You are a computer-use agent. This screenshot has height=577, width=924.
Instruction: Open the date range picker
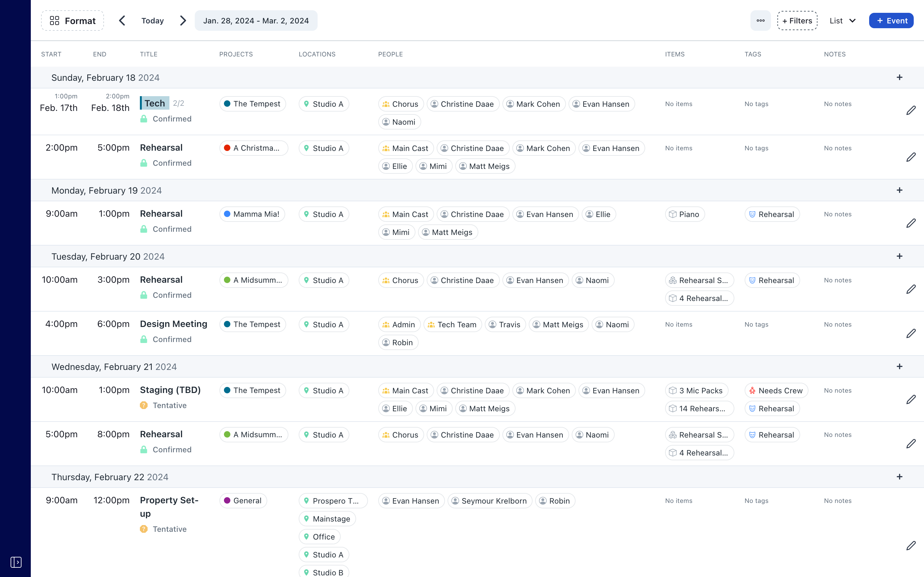pyautogui.click(x=256, y=21)
